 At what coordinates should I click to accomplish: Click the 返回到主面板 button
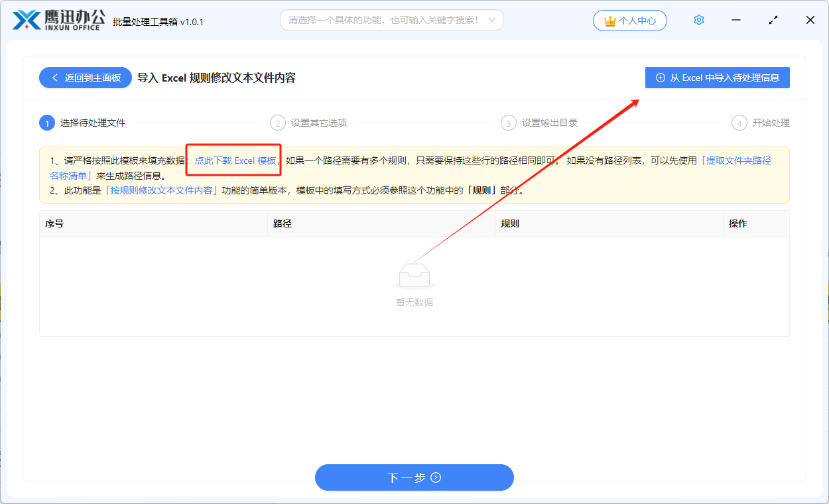(x=85, y=77)
